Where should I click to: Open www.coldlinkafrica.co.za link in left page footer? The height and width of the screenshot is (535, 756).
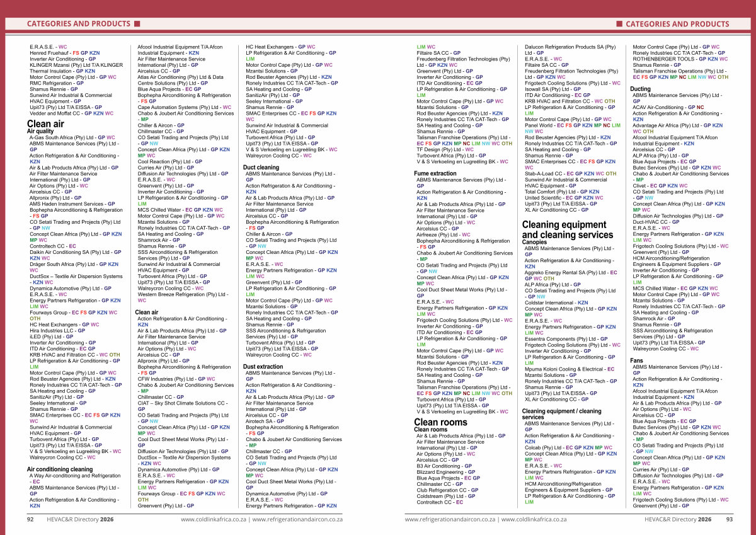pos(213,520)
